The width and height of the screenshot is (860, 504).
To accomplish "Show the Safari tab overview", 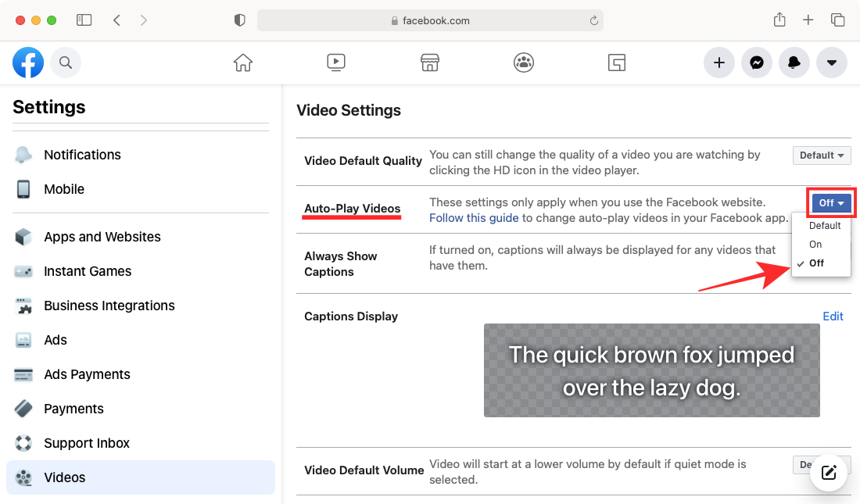I will tap(837, 20).
